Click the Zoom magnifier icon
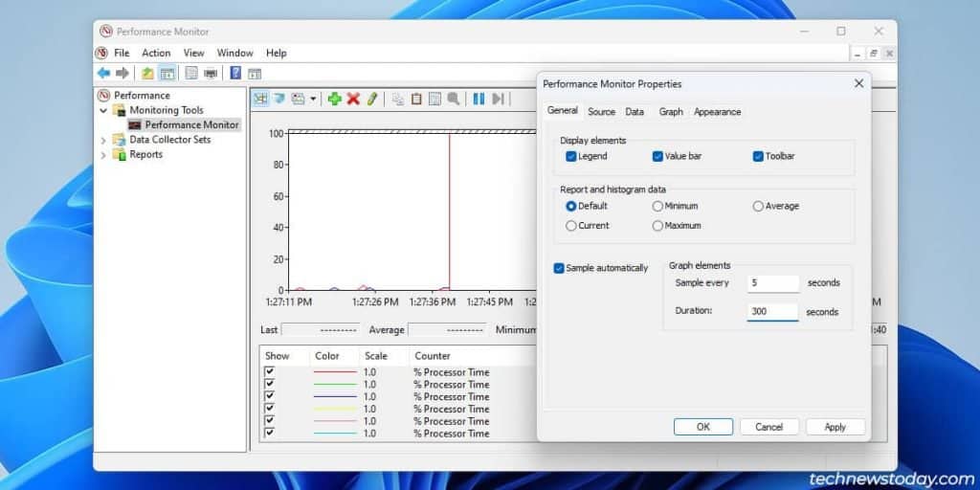This screenshot has width=980, height=490. [x=453, y=99]
